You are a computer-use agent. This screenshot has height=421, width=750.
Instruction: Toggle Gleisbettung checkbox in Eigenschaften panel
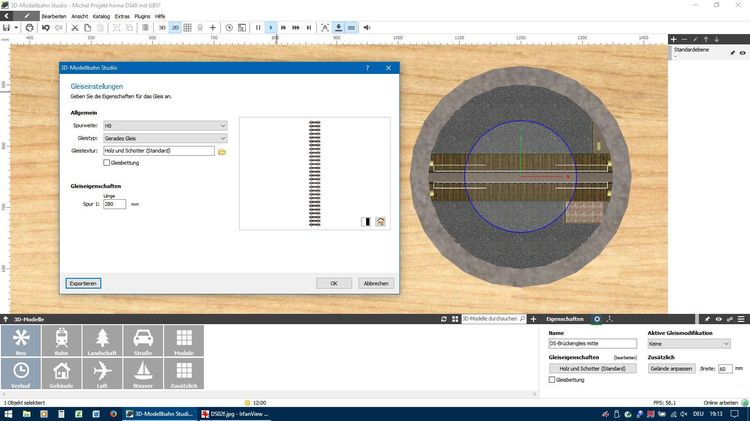[552, 380]
